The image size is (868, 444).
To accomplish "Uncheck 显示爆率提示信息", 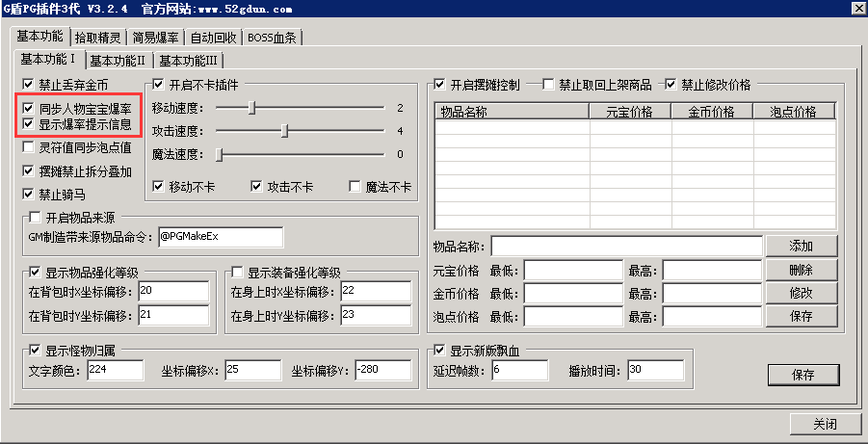I will pos(28,124).
